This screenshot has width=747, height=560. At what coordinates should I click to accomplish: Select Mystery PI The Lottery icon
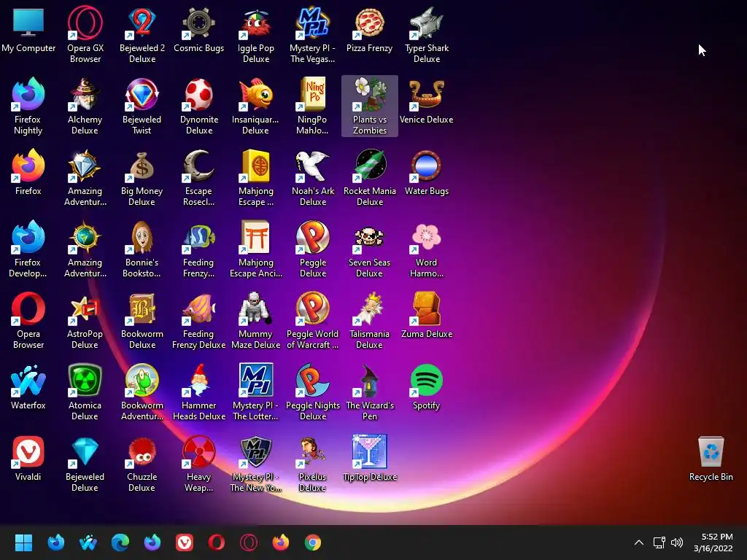click(x=256, y=392)
